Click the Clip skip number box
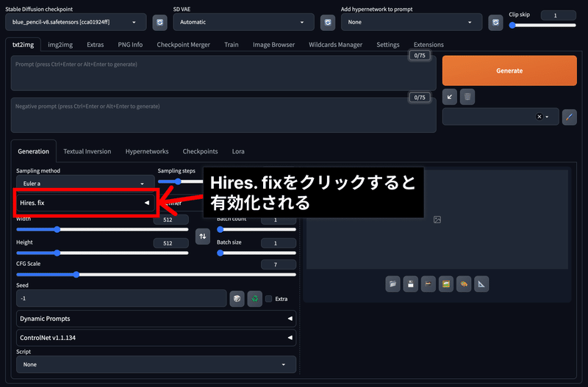Viewport: 588px width, 387px height. coord(559,15)
